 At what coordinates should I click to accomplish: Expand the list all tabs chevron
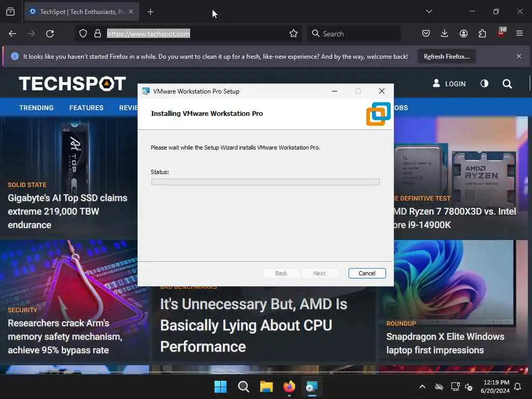click(429, 11)
